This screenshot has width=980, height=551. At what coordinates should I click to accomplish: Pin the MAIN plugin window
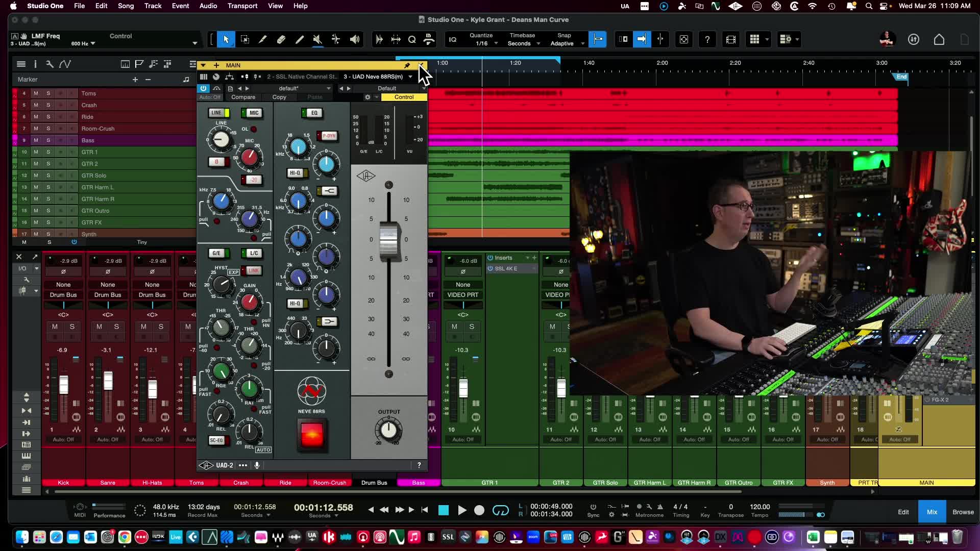click(x=407, y=65)
